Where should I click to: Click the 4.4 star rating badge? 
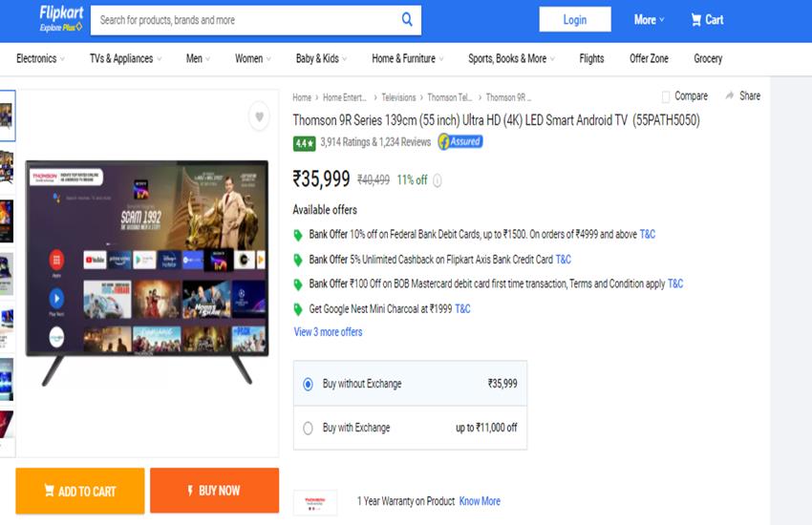pos(304,143)
